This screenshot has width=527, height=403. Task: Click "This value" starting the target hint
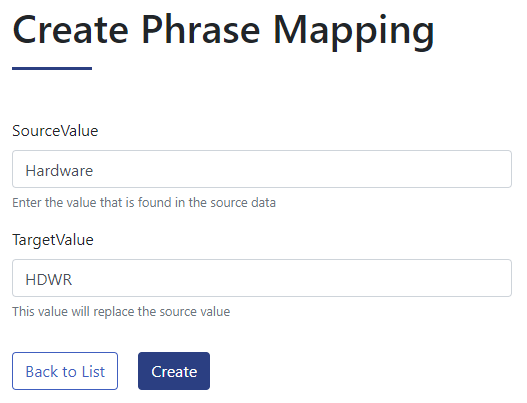tap(40, 312)
